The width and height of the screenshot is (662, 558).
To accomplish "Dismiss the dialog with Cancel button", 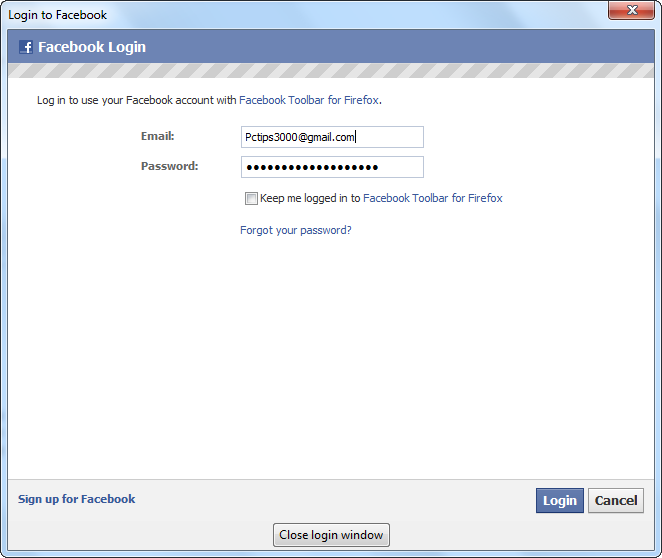I will click(616, 501).
